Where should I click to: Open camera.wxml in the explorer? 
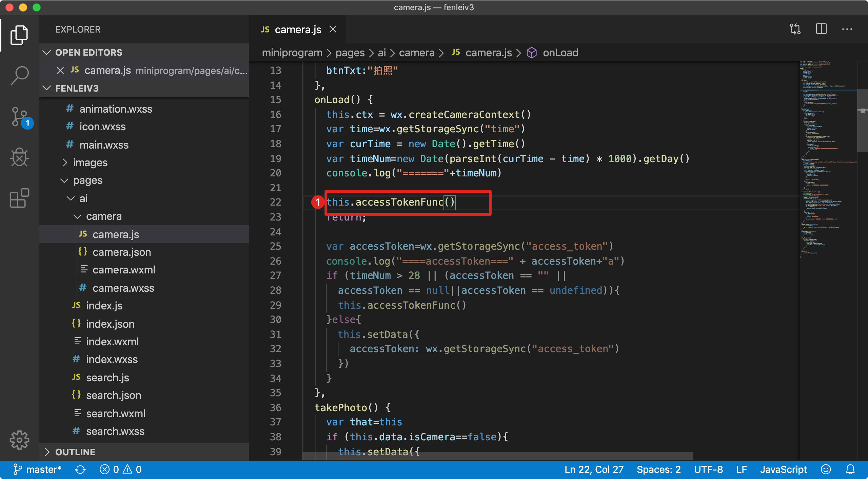coord(124,270)
